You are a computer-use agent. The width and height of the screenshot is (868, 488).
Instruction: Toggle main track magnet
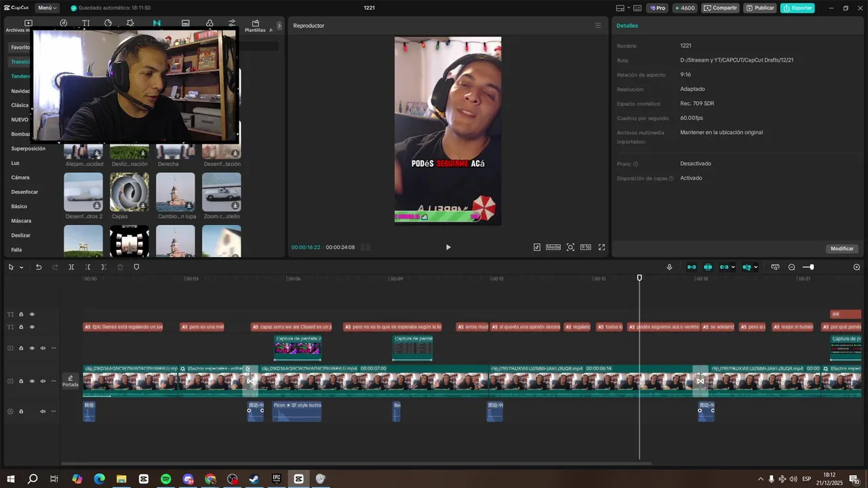692,267
